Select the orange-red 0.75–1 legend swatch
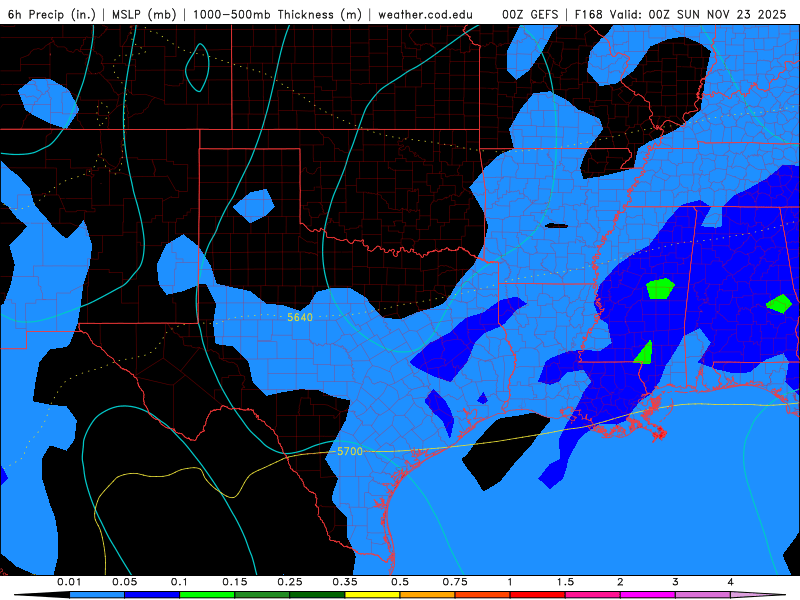 pos(483,595)
